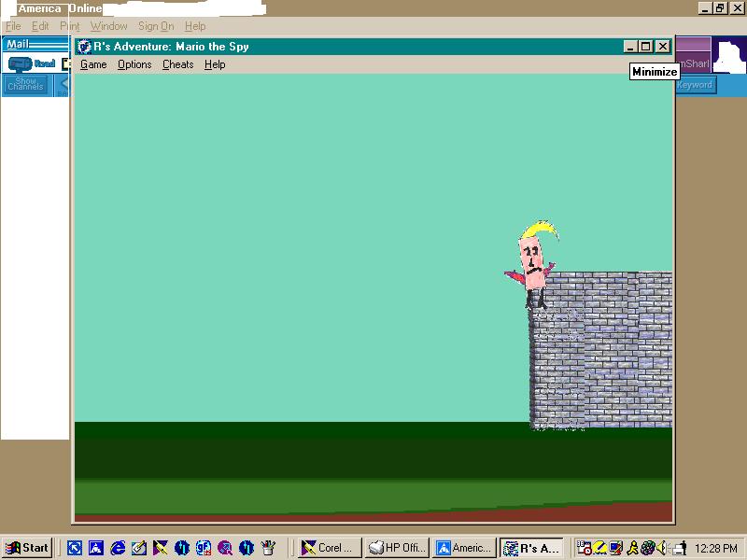
Task: Click the game's title bar icon
Action: pos(84,47)
